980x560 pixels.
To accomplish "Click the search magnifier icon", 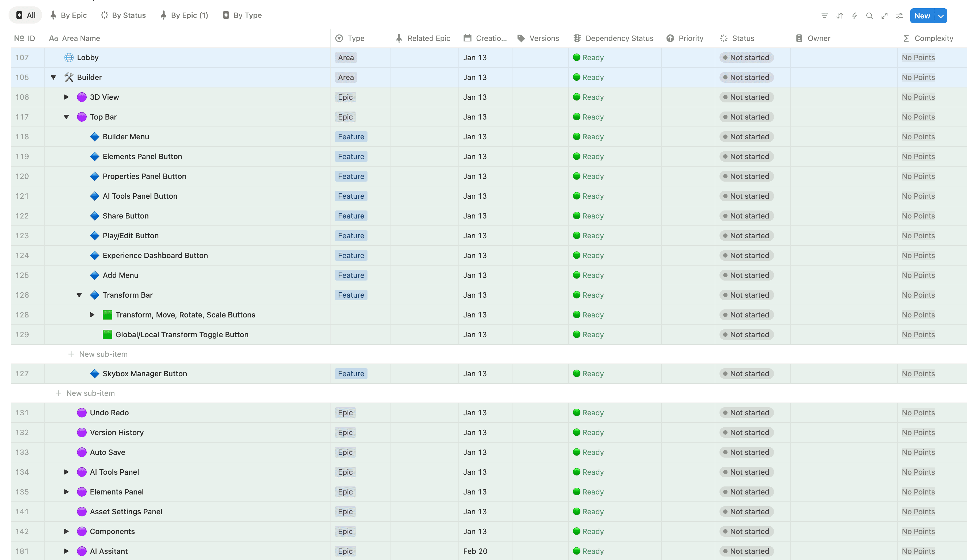I will (x=869, y=16).
